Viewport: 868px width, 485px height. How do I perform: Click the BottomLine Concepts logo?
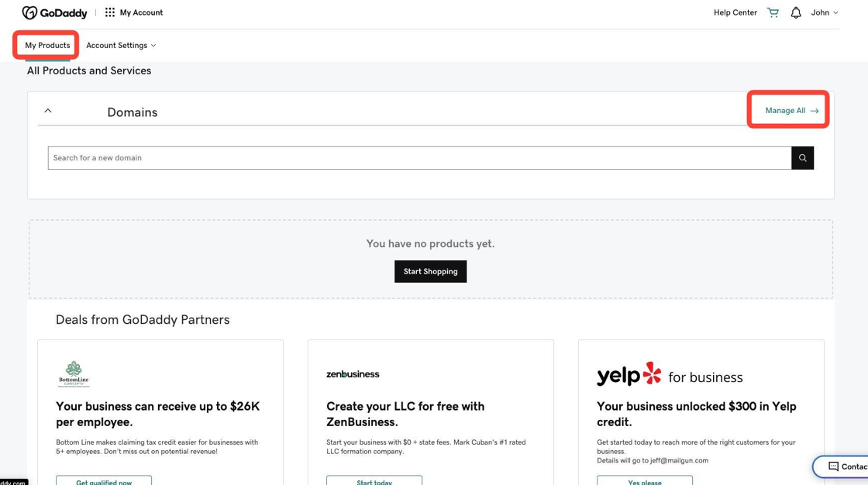(74, 373)
